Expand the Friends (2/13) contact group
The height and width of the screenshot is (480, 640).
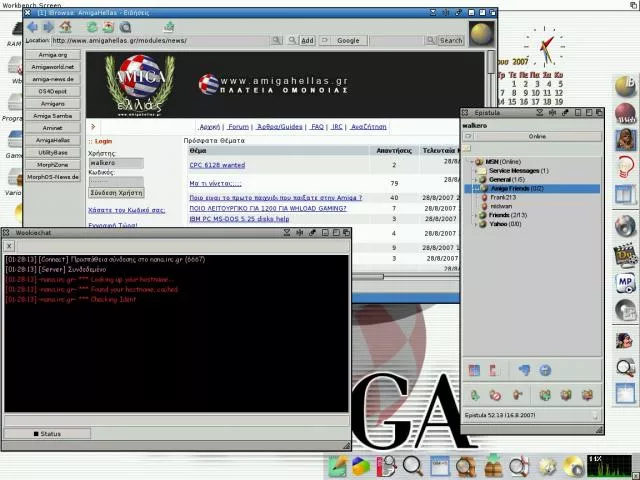(477, 215)
